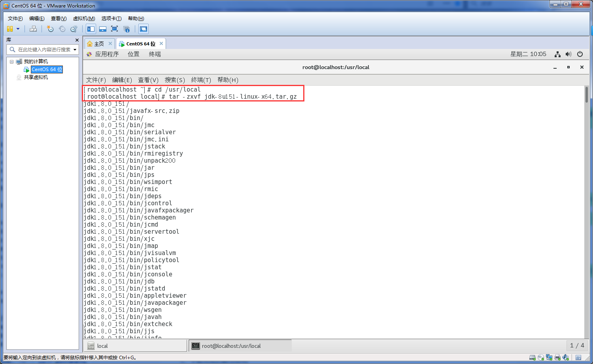This screenshot has height=364, width=593.
Task: Click the clock 星期二 10:05
Action: click(x=528, y=54)
